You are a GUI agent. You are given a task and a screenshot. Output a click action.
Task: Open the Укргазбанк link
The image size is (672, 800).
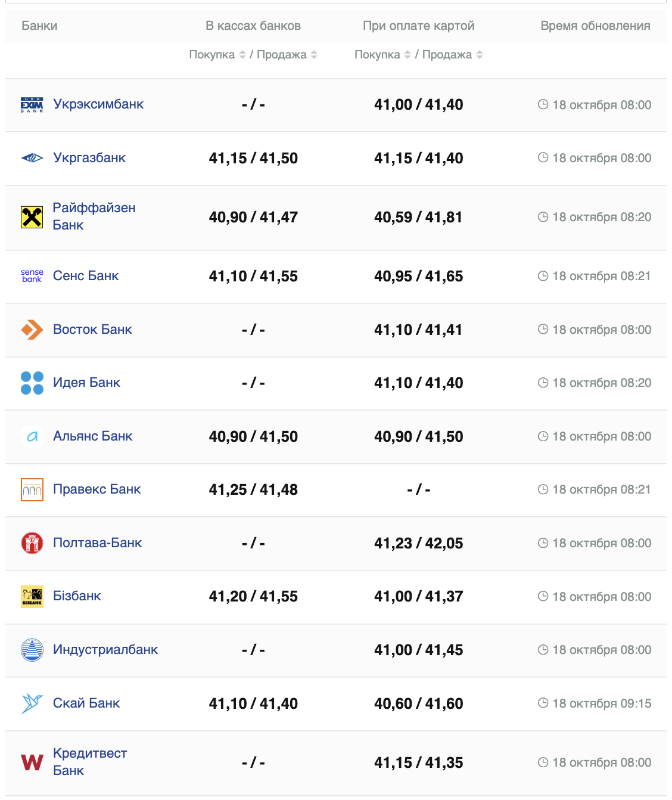(89, 158)
